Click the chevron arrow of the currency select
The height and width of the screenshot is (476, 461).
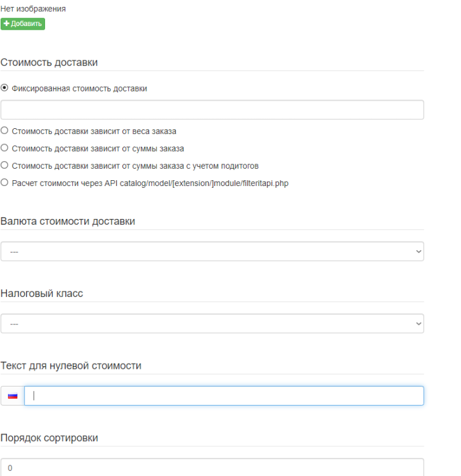(x=418, y=251)
